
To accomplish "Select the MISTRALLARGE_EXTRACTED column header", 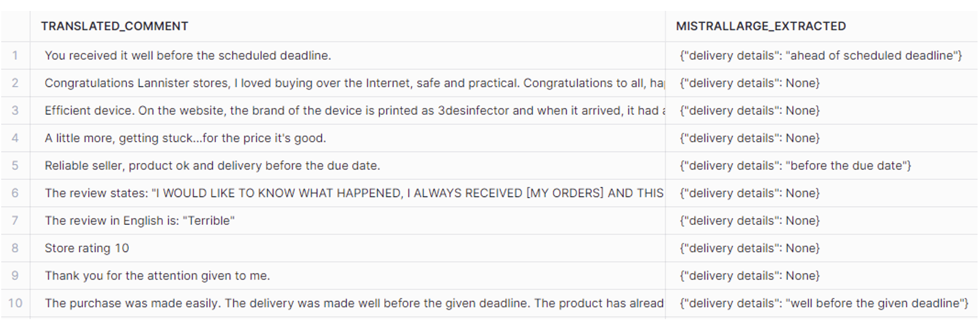I will 821,26.
